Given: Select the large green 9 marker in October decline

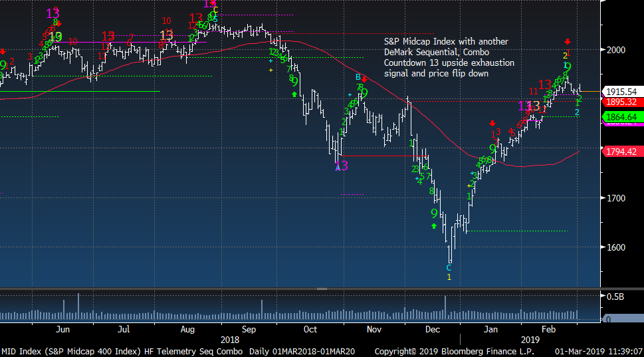Looking at the screenshot, I should [x=294, y=82].
